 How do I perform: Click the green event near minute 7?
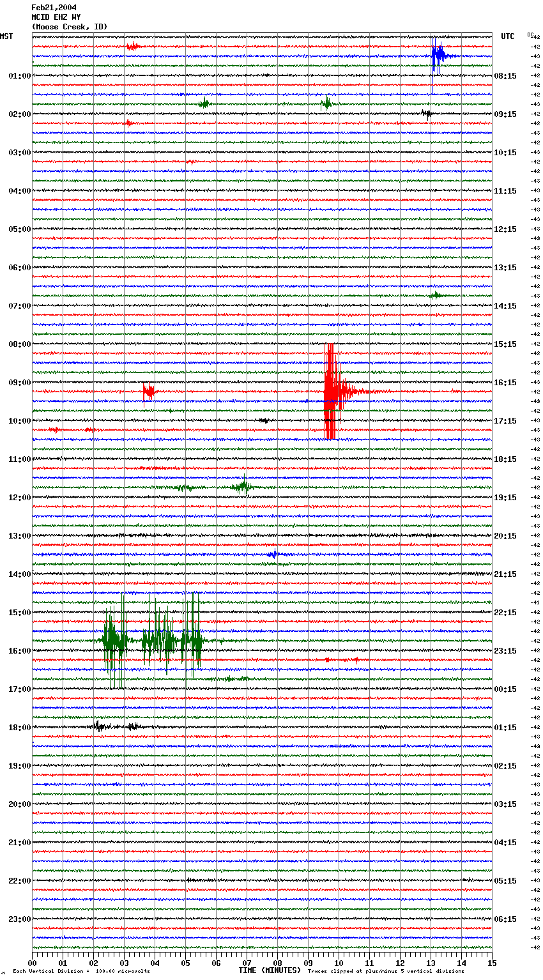pyautogui.click(x=242, y=487)
